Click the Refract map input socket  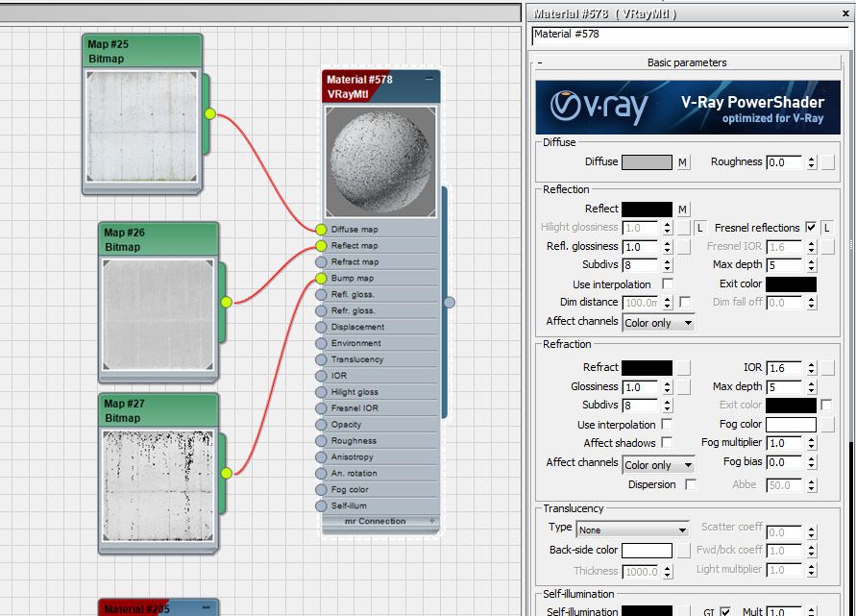pyautogui.click(x=321, y=262)
